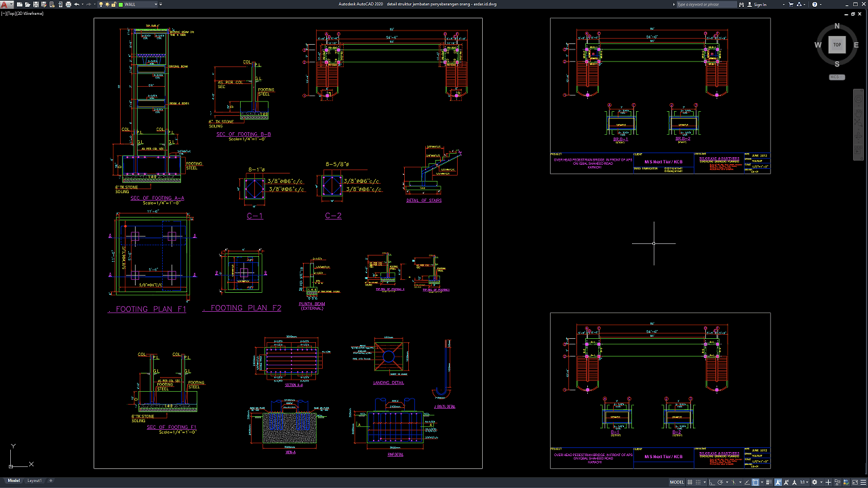Switch to the Layout1 tab

click(34, 481)
